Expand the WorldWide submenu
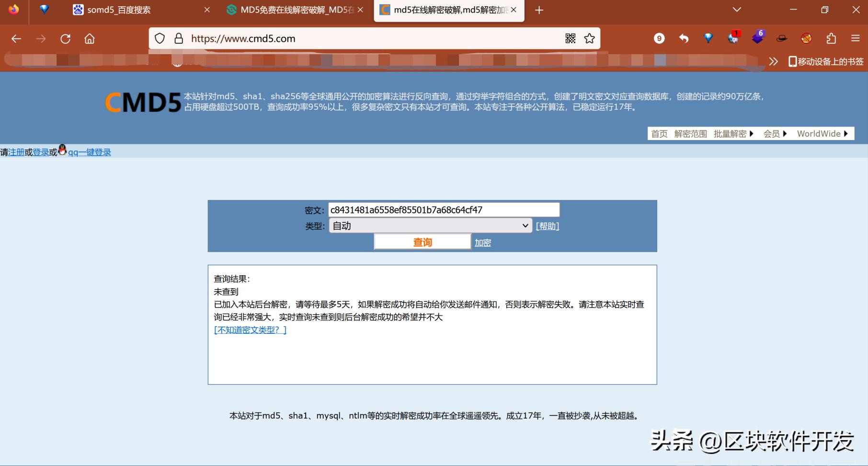 (x=820, y=134)
